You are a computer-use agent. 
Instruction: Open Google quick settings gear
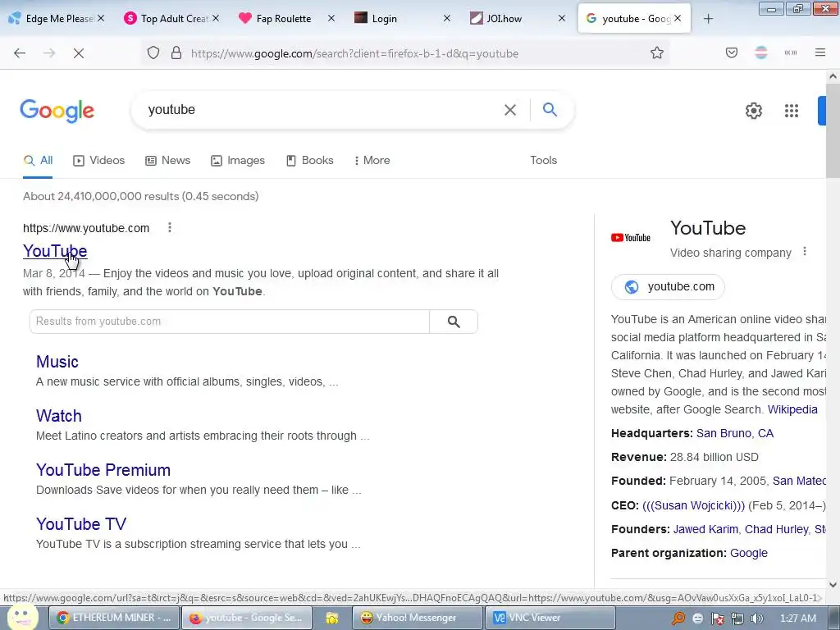[x=754, y=111]
